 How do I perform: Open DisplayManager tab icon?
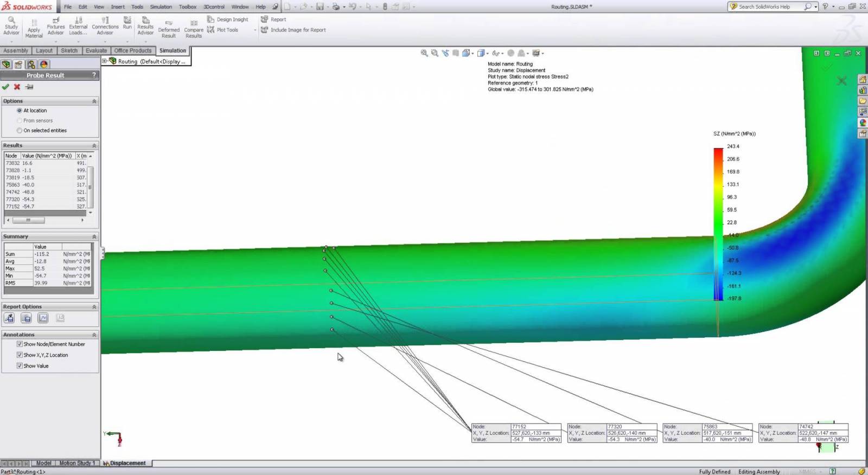(x=44, y=64)
